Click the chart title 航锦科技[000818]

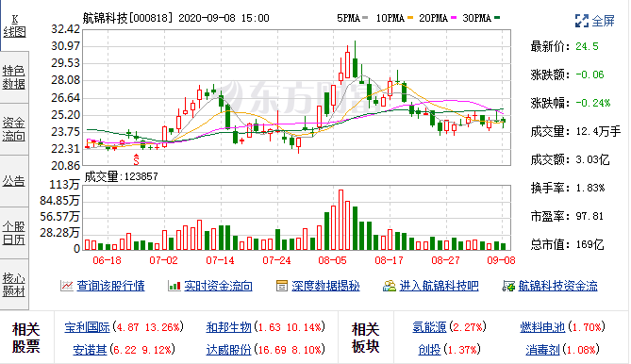(x=128, y=18)
